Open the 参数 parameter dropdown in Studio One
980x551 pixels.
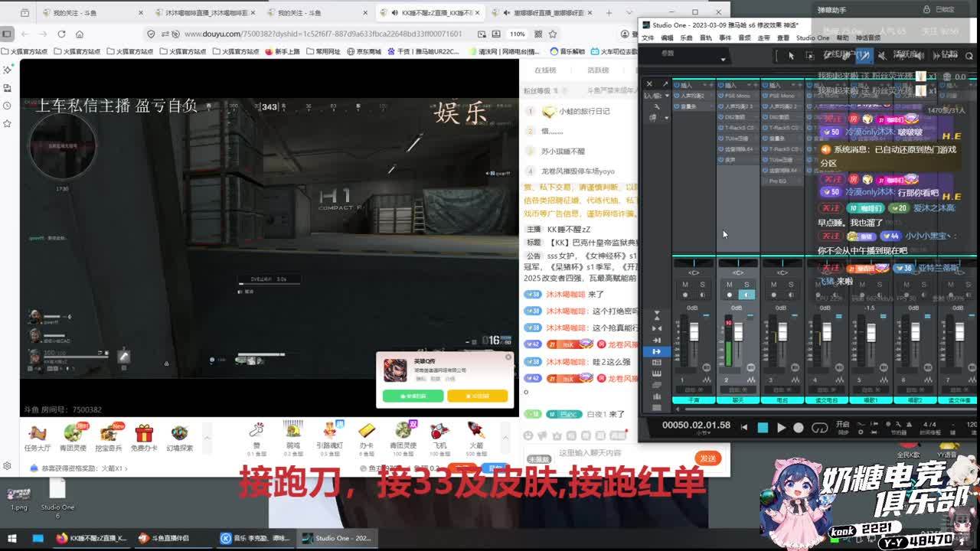(x=722, y=59)
